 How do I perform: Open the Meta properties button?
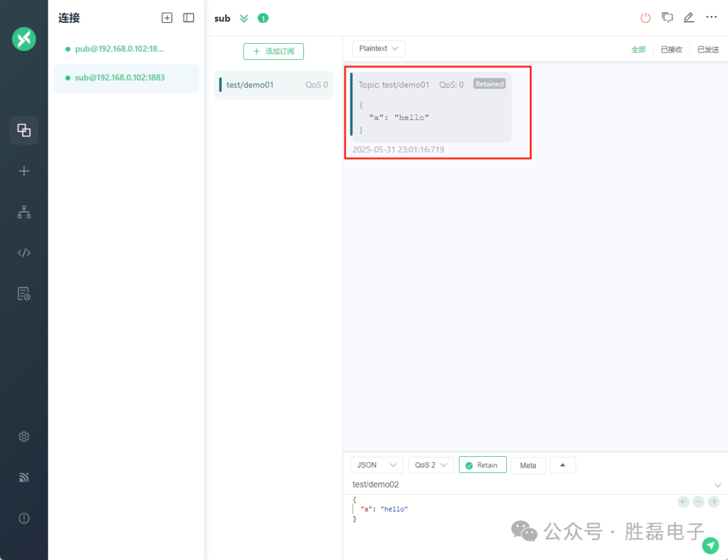(x=528, y=465)
